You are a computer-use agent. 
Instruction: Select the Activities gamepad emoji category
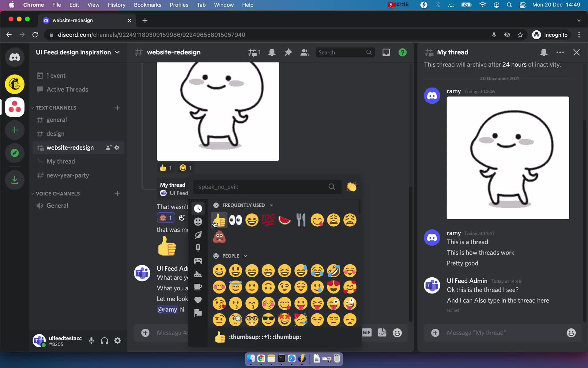click(x=198, y=261)
